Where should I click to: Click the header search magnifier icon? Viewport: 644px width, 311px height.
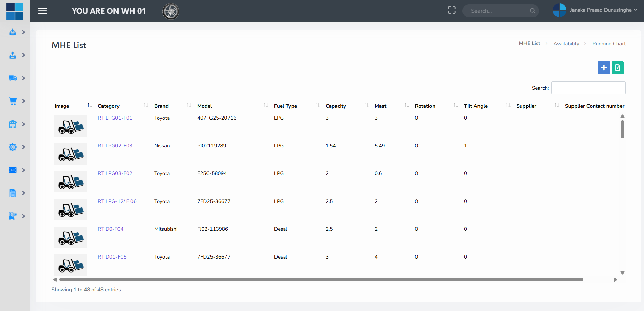pos(533,11)
